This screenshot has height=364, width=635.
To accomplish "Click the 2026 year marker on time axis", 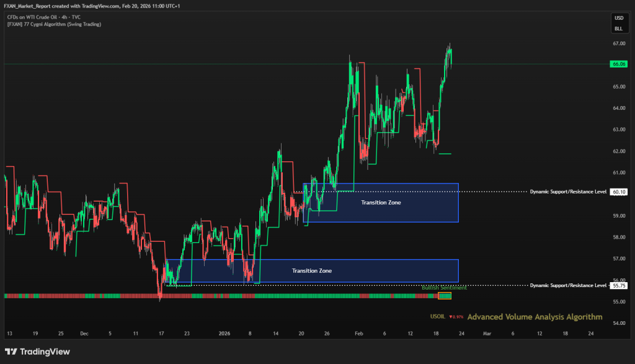I will pyautogui.click(x=224, y=333).
